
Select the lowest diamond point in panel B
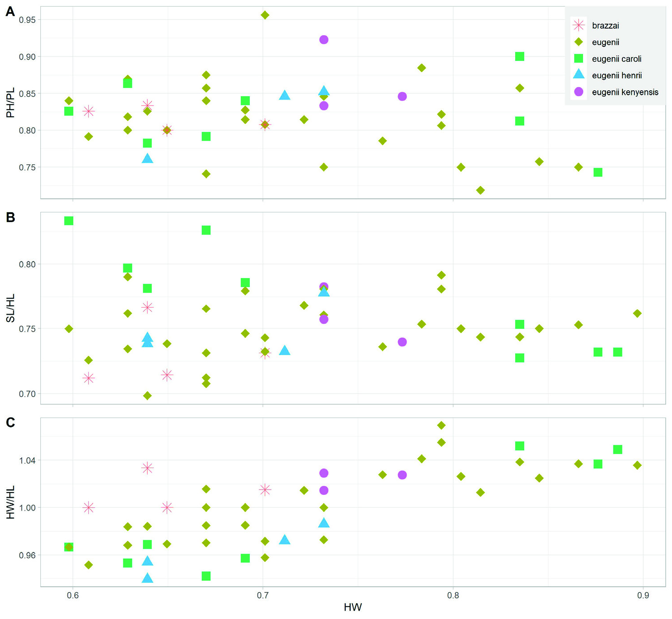pos(147,396)
